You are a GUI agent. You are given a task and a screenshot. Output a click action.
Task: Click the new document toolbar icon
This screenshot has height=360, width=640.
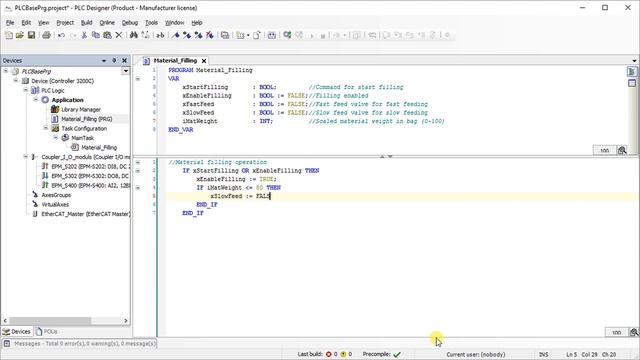[x=256, y=36]
